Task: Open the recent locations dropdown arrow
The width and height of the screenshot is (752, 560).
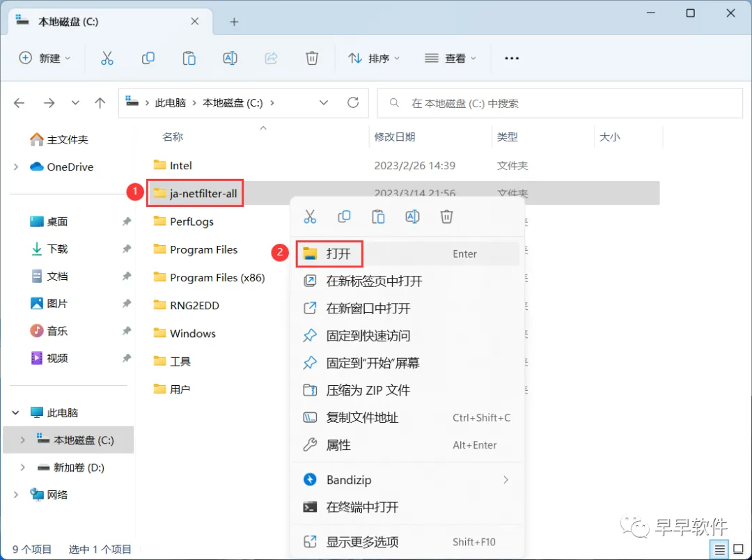Action: point(75,102)
